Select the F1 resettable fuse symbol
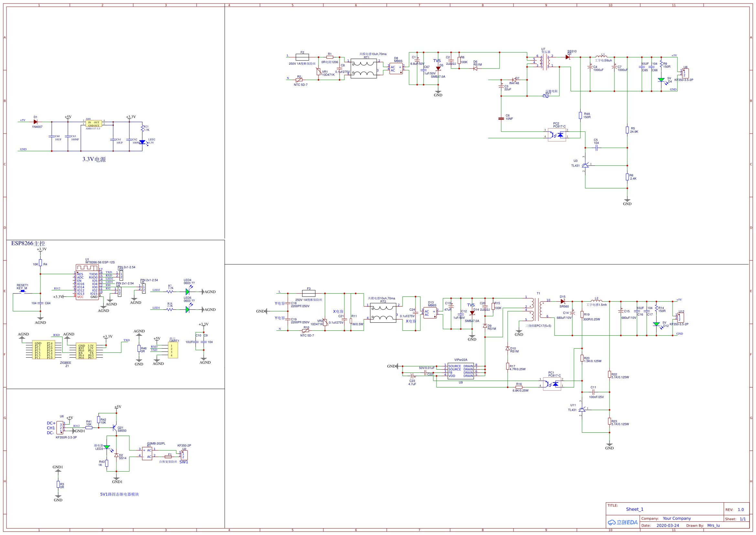756x535 pixels. tap(168, 457)
